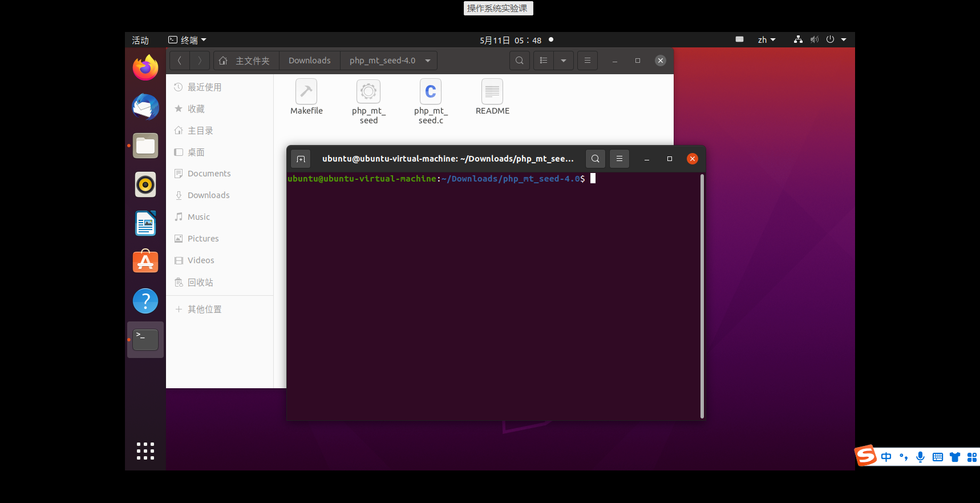Open the file manager main menu
980x503 pixels.
pyautogui.click(x=587, y=61)
